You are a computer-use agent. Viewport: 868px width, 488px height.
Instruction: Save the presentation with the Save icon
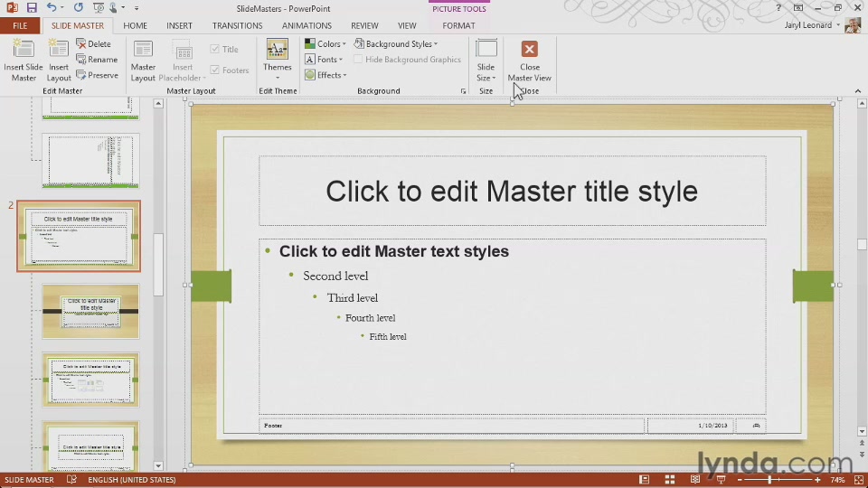pyautogui.click(x=32, y=8)
